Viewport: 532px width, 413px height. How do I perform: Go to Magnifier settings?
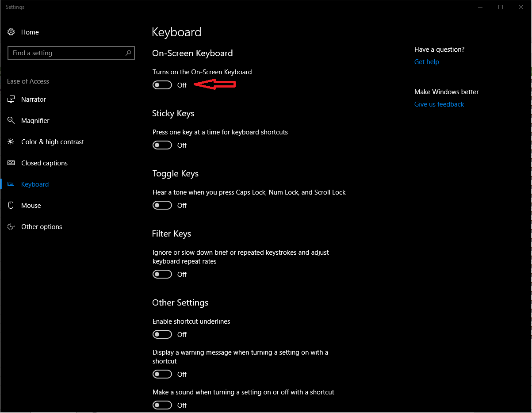pos(35,121)
